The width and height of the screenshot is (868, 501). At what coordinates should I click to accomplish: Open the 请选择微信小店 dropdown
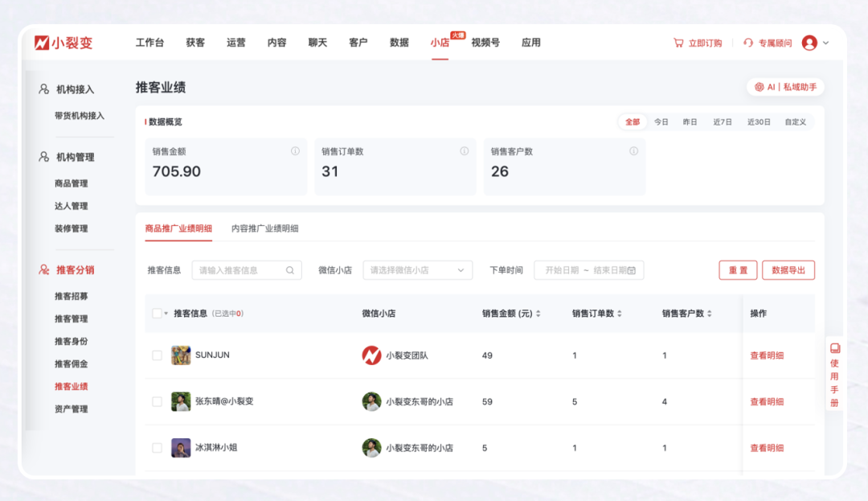(417, 270)
